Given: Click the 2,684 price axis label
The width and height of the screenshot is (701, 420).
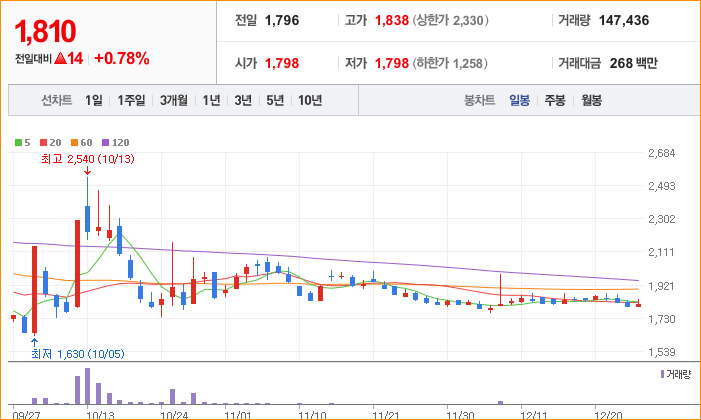Looking at the screenshot, I should [662, 153].
